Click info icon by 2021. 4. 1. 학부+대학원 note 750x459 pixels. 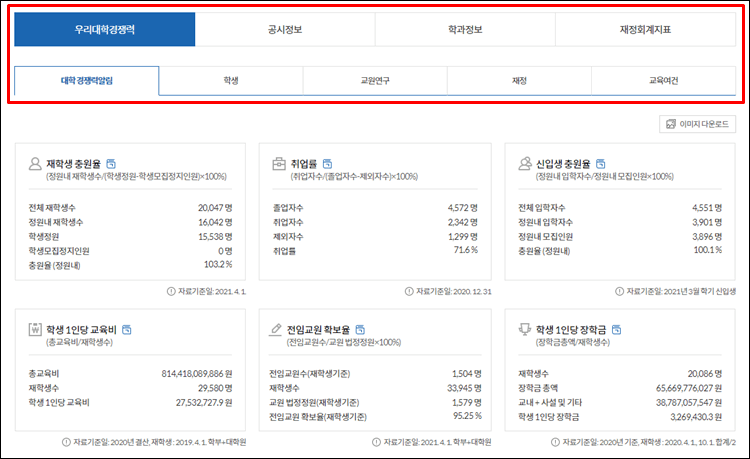[x=376, y=442]
